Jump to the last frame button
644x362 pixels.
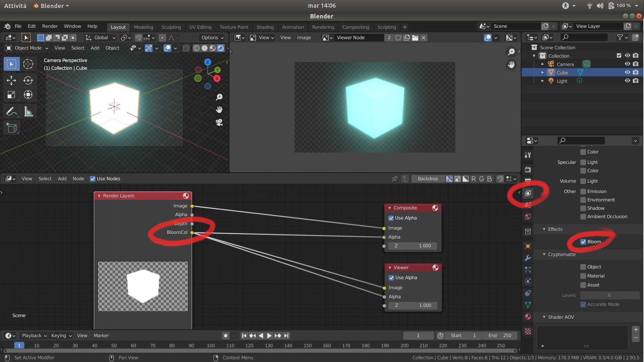(286, 335)
